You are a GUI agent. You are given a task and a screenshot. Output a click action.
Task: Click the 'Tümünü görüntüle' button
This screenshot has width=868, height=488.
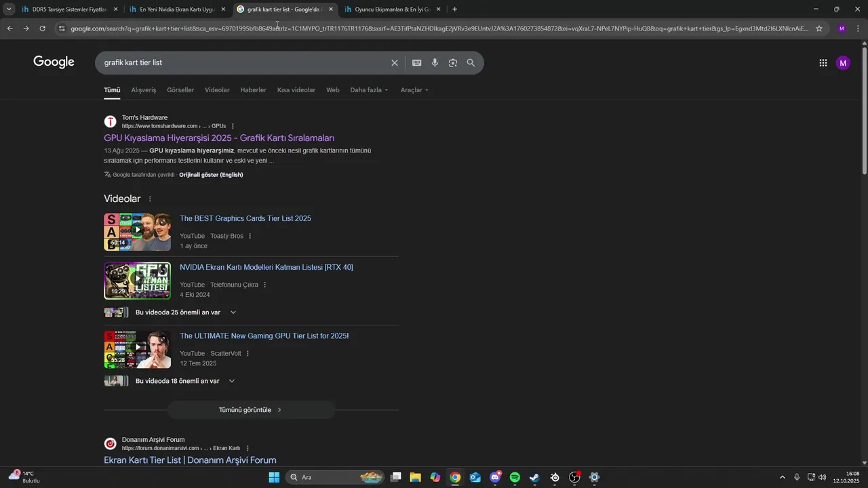click(251, 410)
